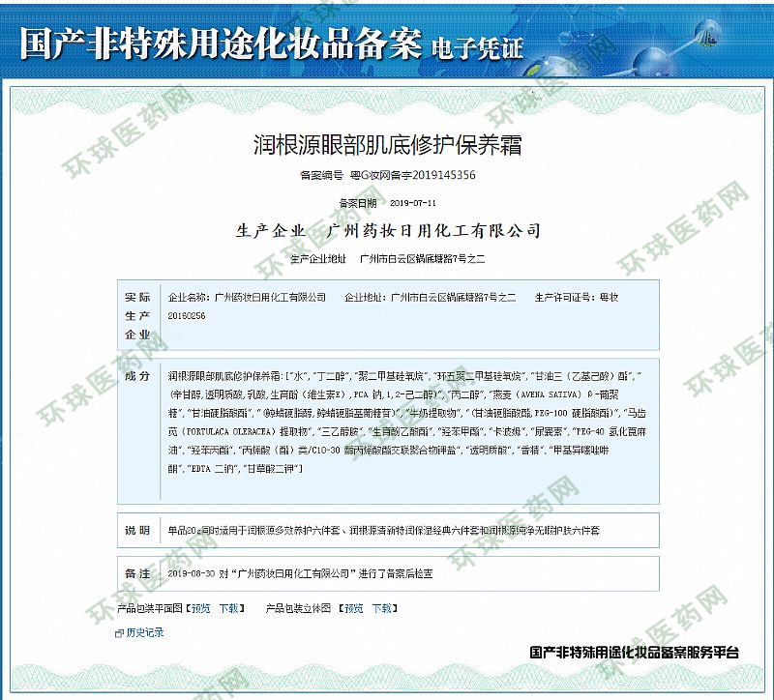Click the 备注 row inspection note
Image resolution: width=774 pixels, height=700 pixels.
click(300, 573)
